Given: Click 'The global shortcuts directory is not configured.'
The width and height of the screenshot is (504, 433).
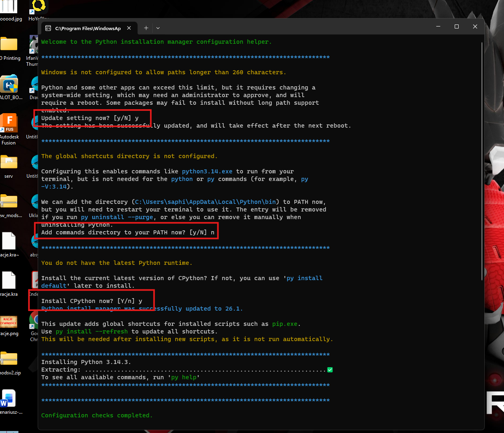Looking at the screenshot, I should (129, 156).
